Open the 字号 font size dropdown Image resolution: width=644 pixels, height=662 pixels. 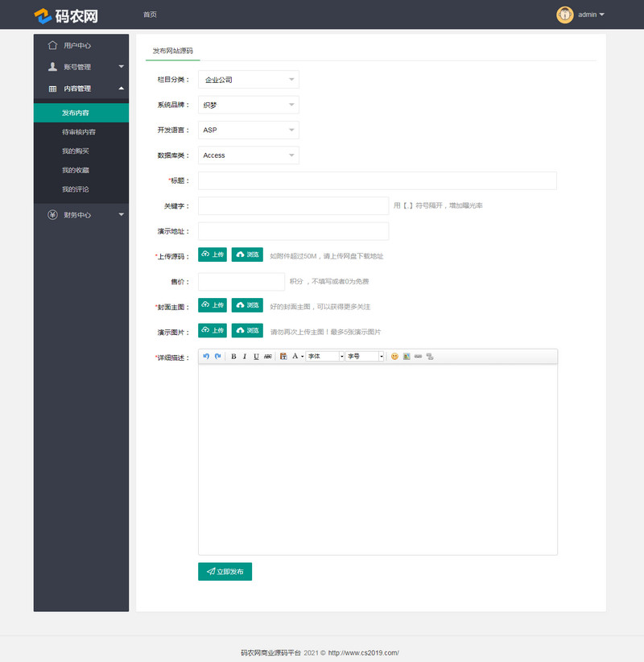click(x=365, y=356)
